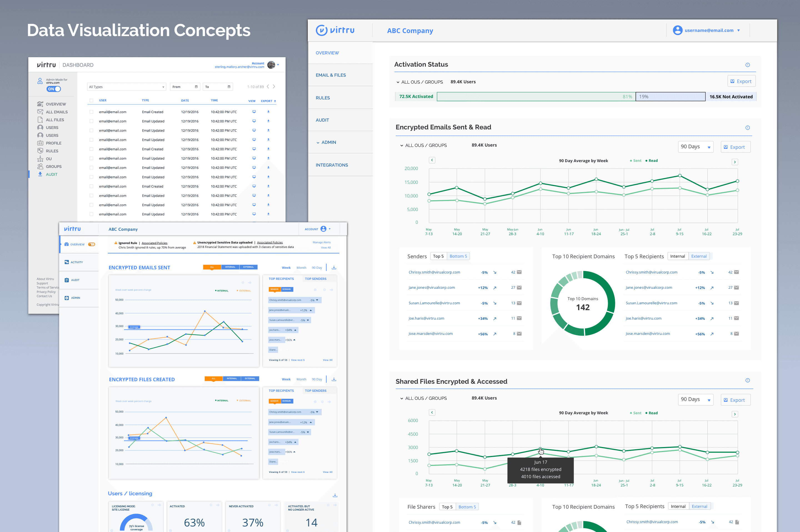The width and height of the screenshot is (800, 532).
Task: Click Shared Files Encrypted & Accessed info icon
Action: tap(747, 380)
